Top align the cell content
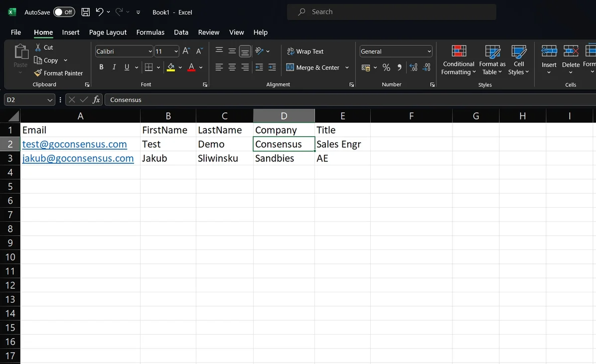This screenshot has width=596, height=364. [219, 50]
